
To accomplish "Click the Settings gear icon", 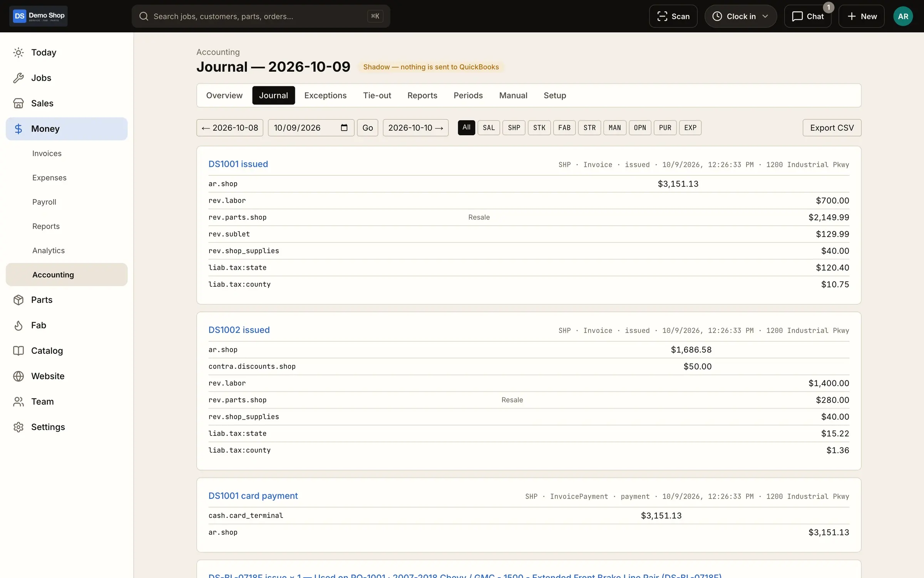I will [x=18, y=427].
